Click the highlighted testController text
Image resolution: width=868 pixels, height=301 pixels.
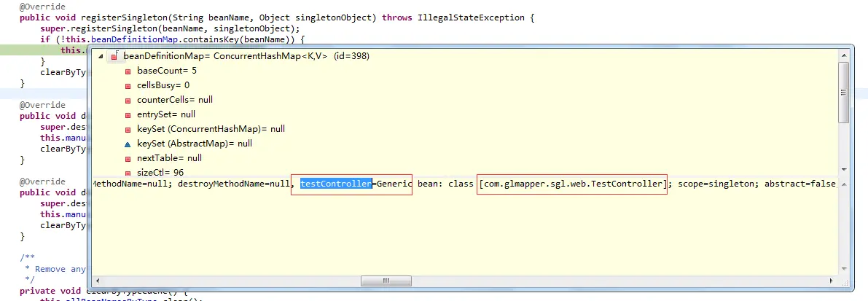(335, 184)
